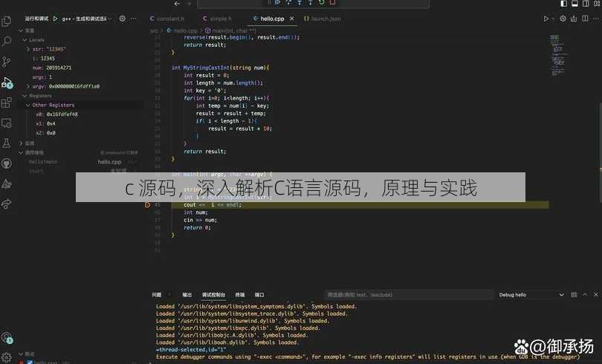Viewport: 602px width, 364px height.
Task: Open debug sidebar more actions ellipsis
Action: 133,19
